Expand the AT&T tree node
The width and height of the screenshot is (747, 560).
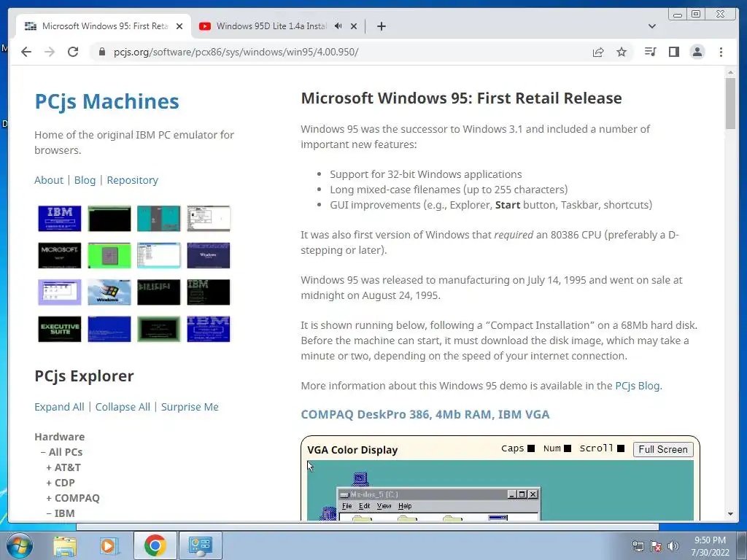pyautogui.click(x=63, y=467)
